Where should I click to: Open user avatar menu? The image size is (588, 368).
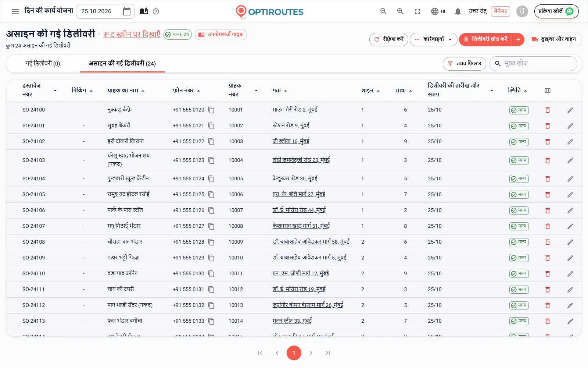[x=522, y=11]
